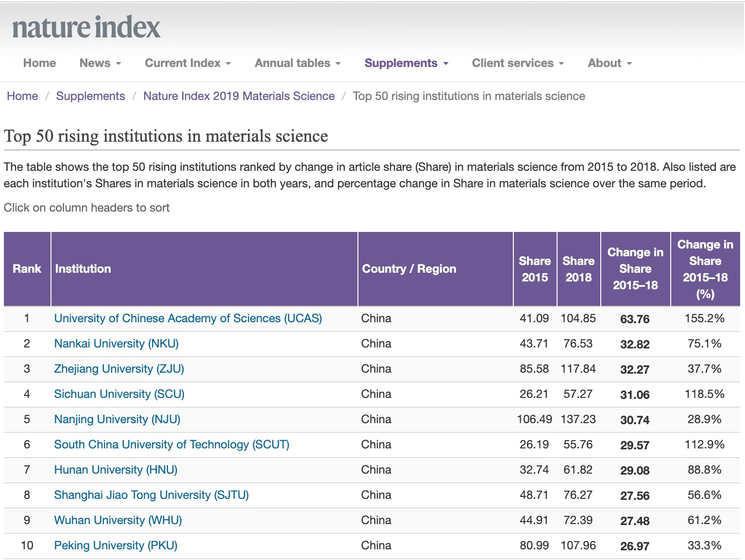Click the nature index logo
745x560 pixels.
tap(86, 27)
